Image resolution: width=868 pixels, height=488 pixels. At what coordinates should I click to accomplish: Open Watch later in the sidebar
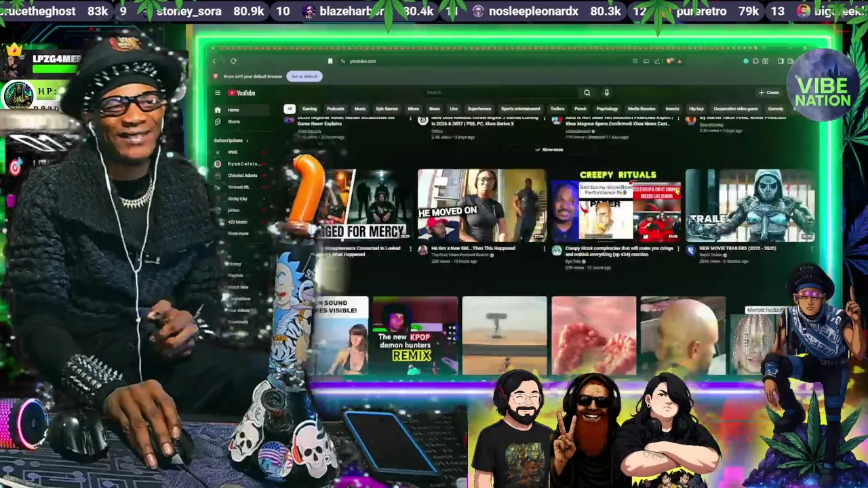(238, 287)
